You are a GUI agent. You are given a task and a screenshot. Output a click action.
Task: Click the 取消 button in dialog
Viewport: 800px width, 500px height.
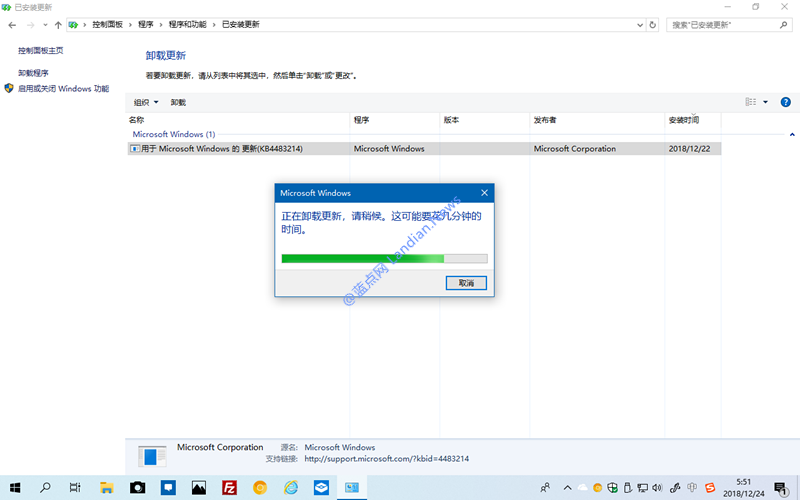pyautogui.click(x=466, y=283)
